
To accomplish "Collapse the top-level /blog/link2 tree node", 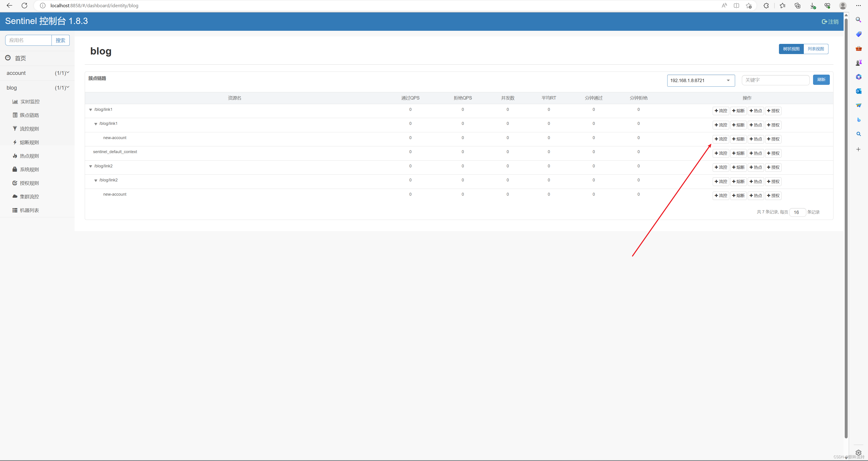I will click(x=90, y=166).
